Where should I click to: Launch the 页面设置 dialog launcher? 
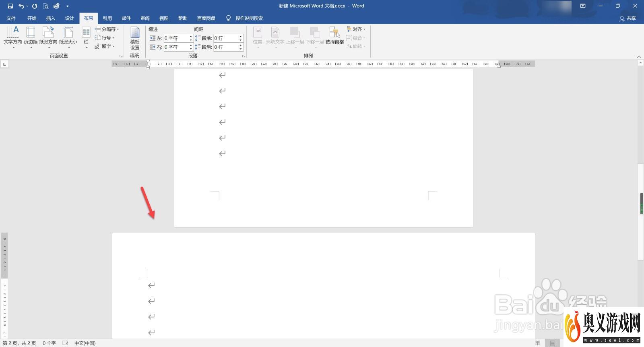tap(121, 56)
